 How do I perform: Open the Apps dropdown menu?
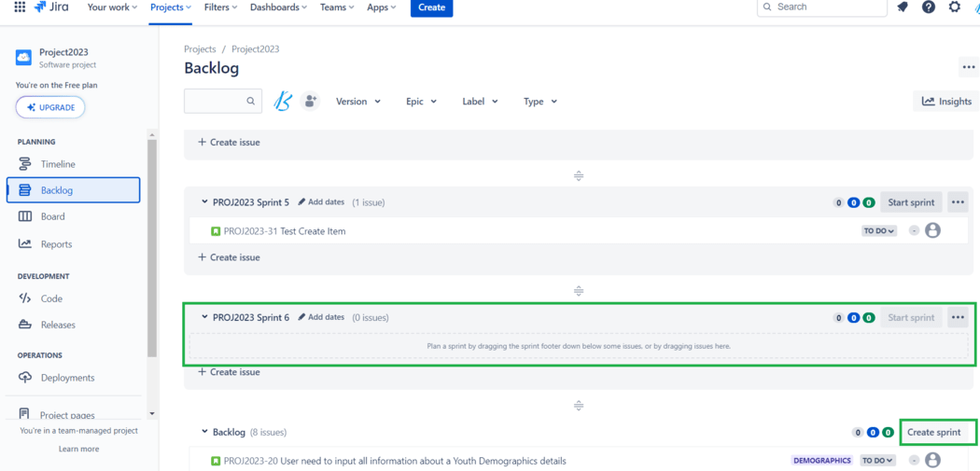(x=381, y=7)
